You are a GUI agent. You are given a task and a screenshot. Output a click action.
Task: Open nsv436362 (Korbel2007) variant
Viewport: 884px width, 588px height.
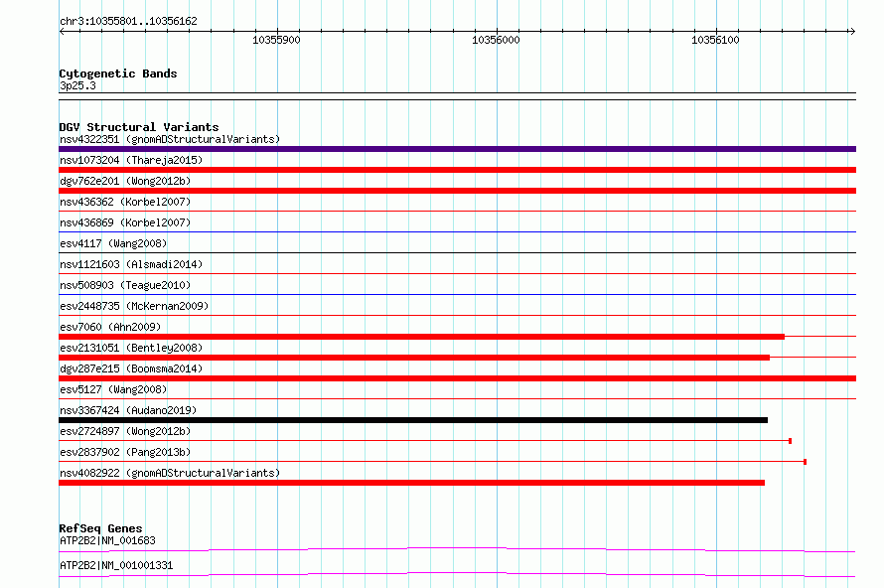(125, 202)
